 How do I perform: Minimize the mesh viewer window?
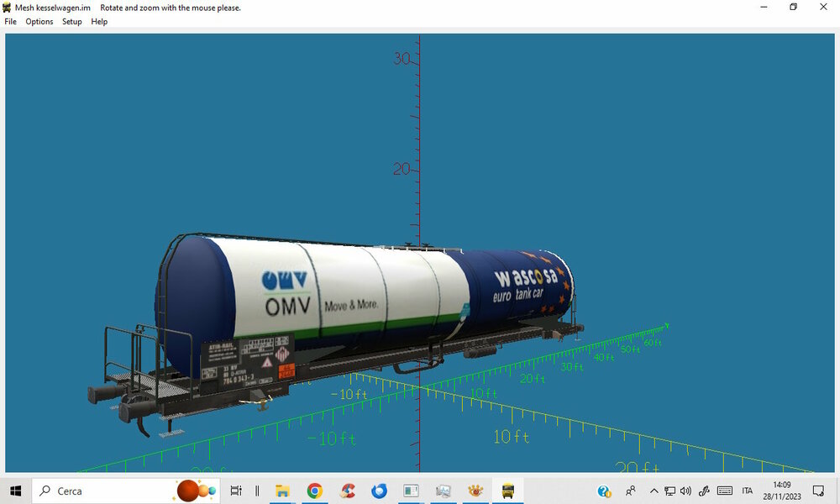(764, 7)
